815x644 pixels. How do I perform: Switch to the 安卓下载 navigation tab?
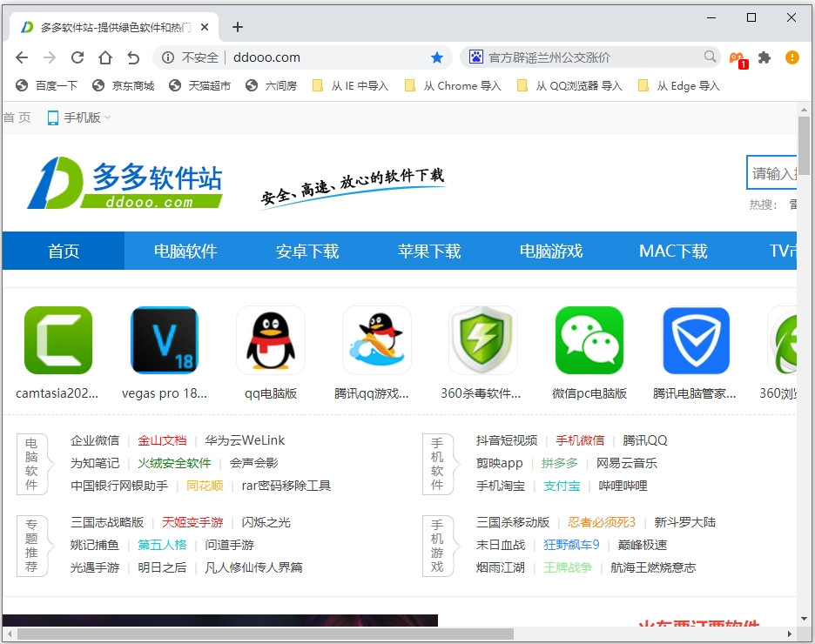pos(306,251)
